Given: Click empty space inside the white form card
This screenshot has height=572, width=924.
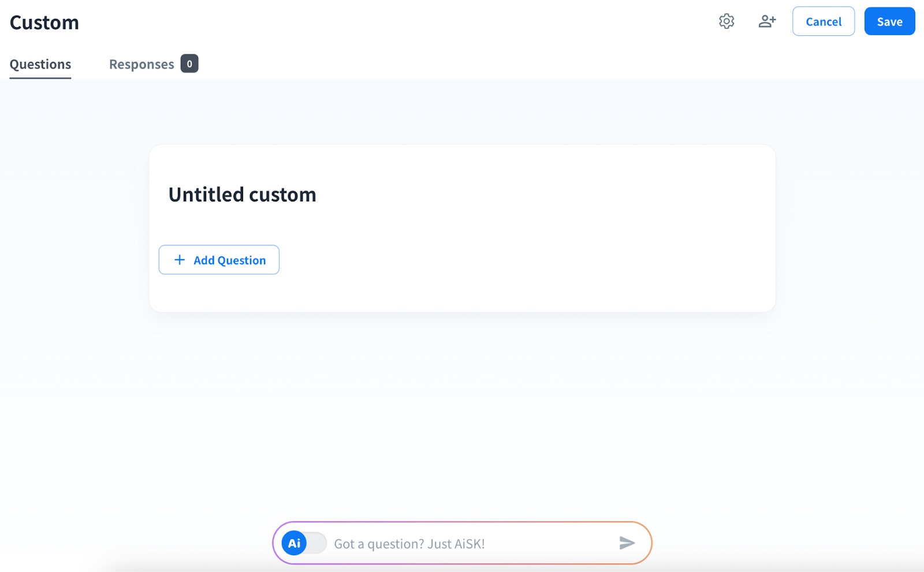Looking at the screenshot, I should 520,260.
